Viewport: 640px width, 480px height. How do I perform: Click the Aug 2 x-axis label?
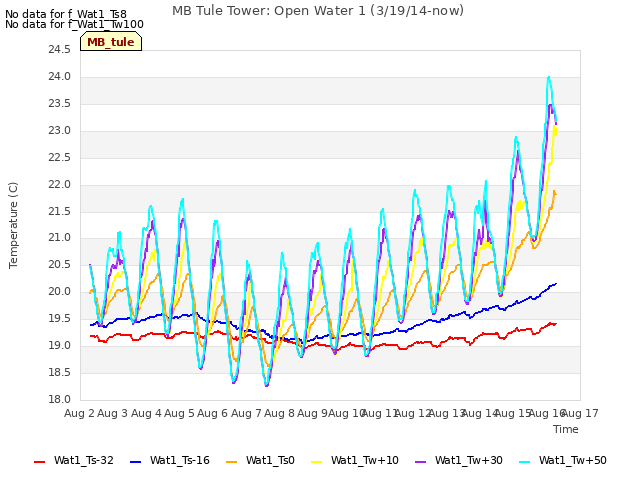click(79, 413)
